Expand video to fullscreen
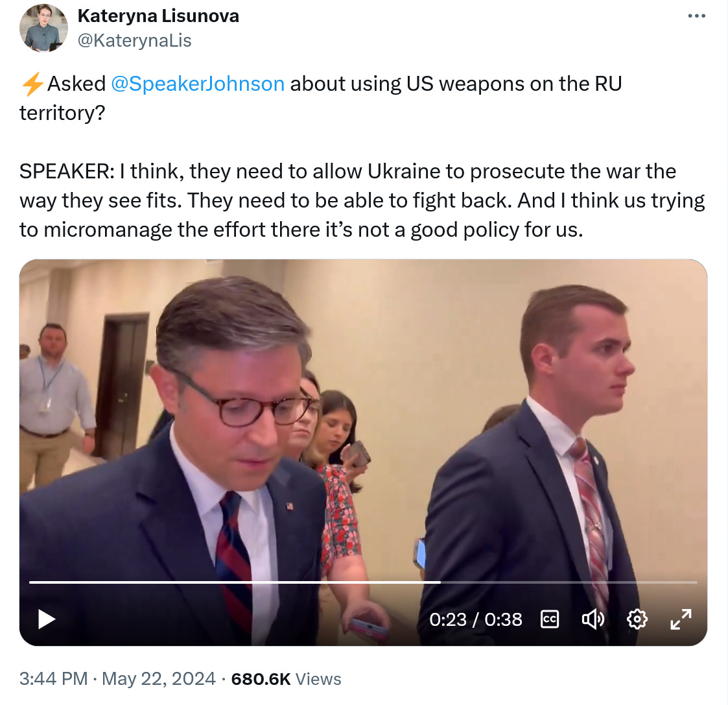This screenshot has height=705, width=728. (681, 619)
